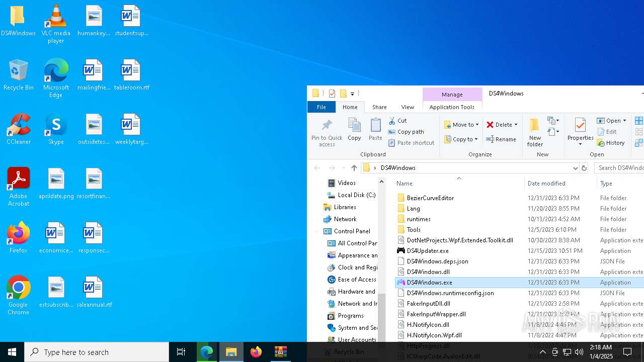The image size is (644, 362).
Task: Click the File Explorer icon on the taskbar
Action: 231,352
